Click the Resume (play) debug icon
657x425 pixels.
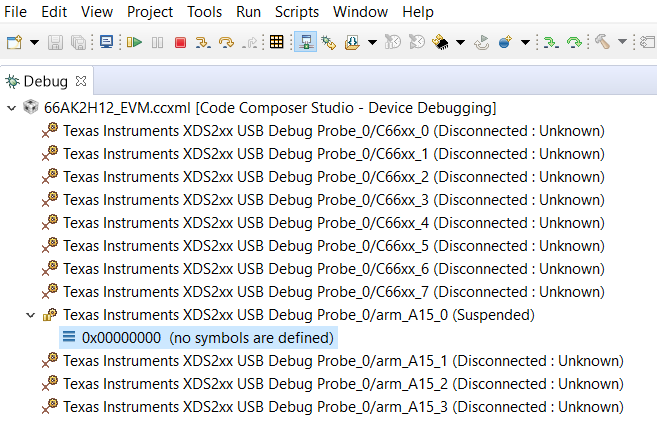click(x=133, y=42)
